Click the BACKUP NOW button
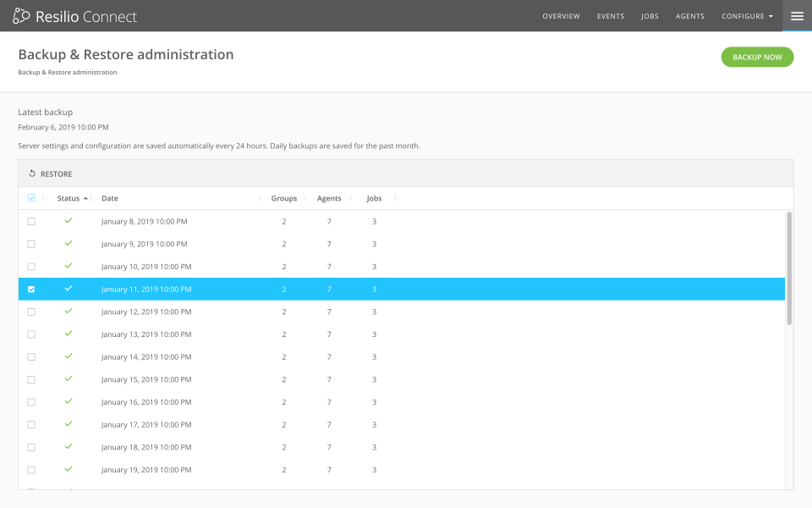Screen dimensions: 812x508 tap(756, 57)
